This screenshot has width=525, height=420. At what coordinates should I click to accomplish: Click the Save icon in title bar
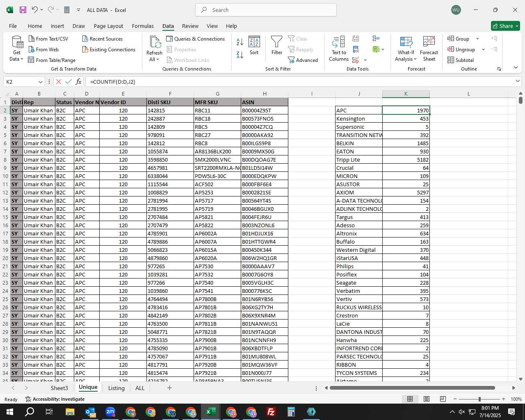(23, 10)
